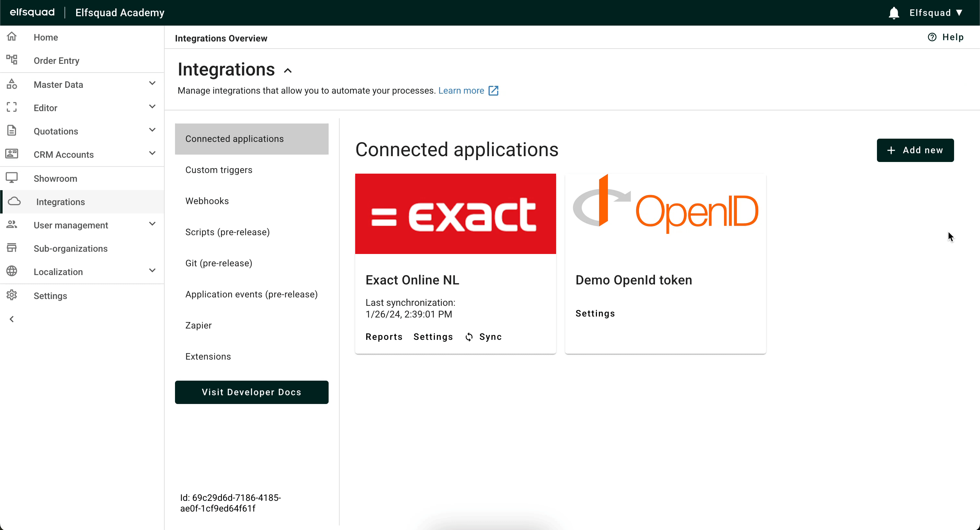Click the plus icon in Add new

pyautogui.click(x=891, y=150)
